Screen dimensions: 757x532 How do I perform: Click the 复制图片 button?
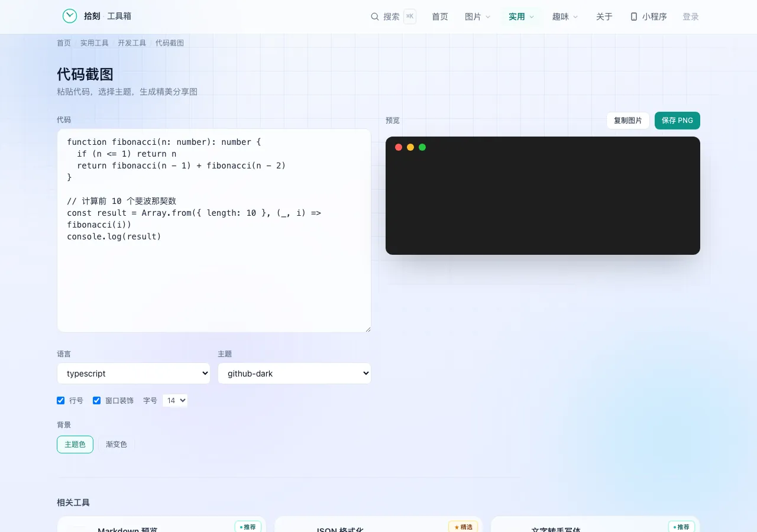click(x=628, y=121)
